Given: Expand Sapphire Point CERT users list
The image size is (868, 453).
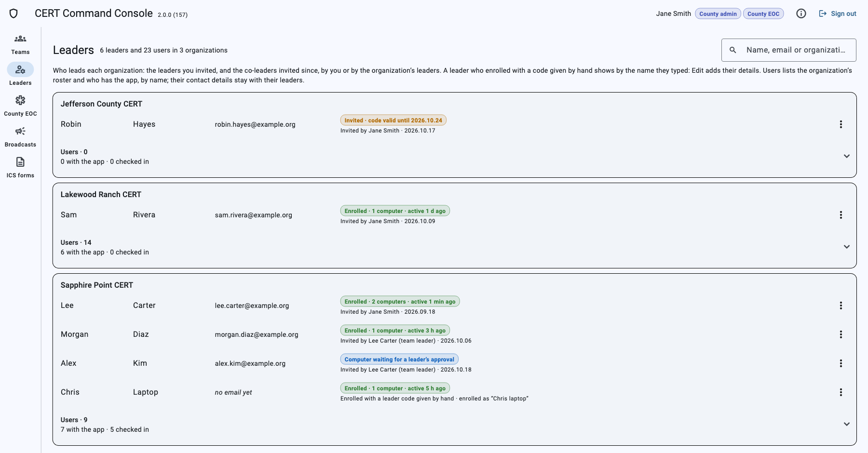Looking at the screenshot, I should 847,424.
